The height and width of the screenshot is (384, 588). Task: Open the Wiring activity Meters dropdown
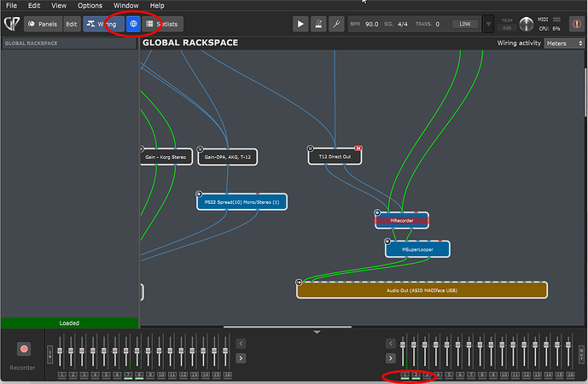(x=564, y=44)
